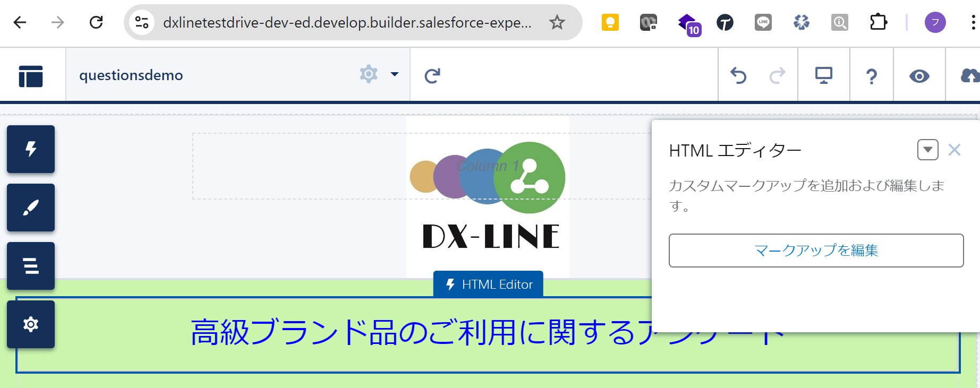
Task: Refresh the builder page canvas
Action: click(432, 76)
